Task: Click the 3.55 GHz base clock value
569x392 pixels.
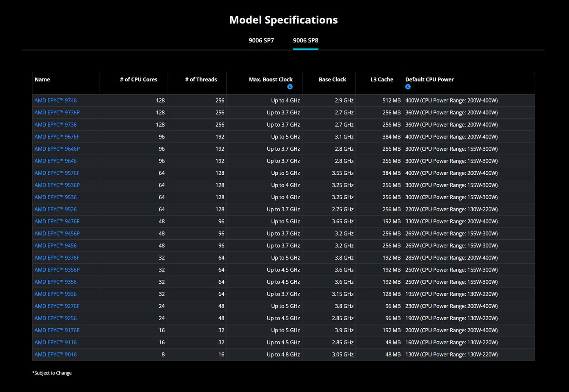Action: pos(343,173)
